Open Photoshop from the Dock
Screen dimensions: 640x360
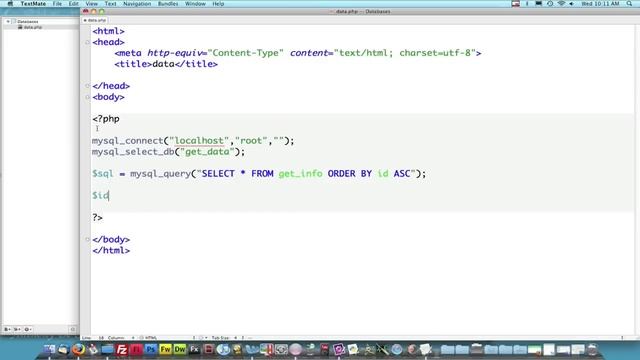pyautogui.click(x=151, y=350)
